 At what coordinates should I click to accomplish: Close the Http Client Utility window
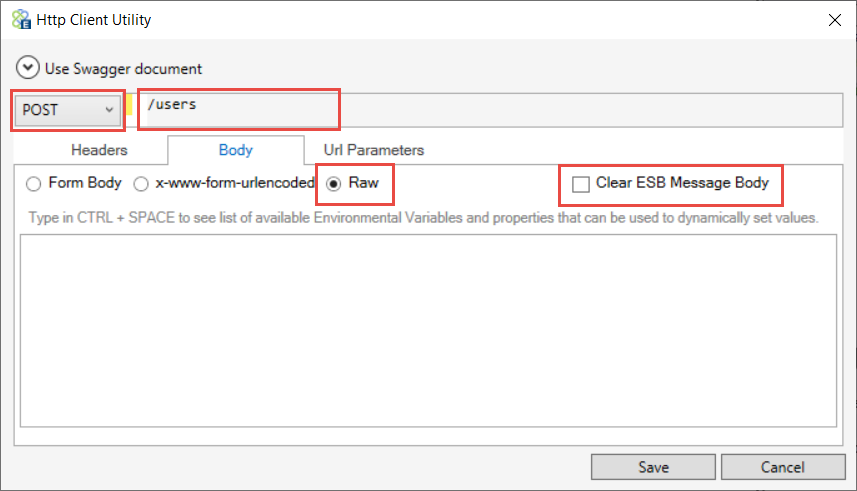pyautogui.click(x=835, y=20)
